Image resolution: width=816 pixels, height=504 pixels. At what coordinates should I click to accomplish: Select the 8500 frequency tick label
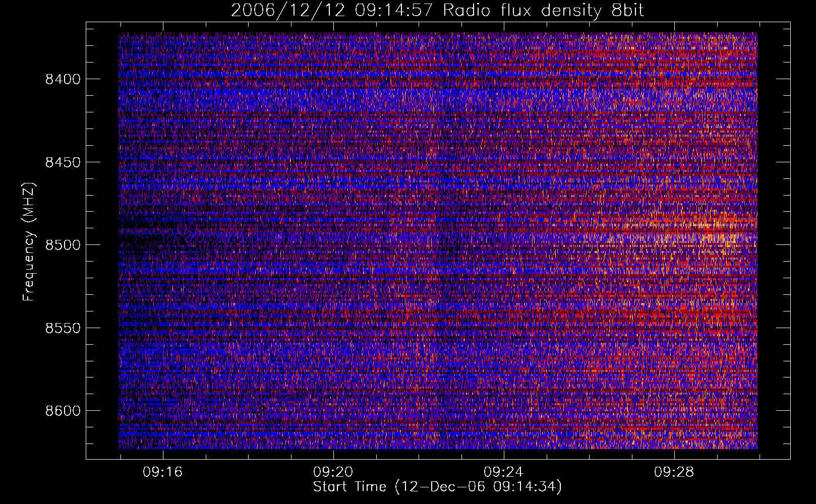63,245
